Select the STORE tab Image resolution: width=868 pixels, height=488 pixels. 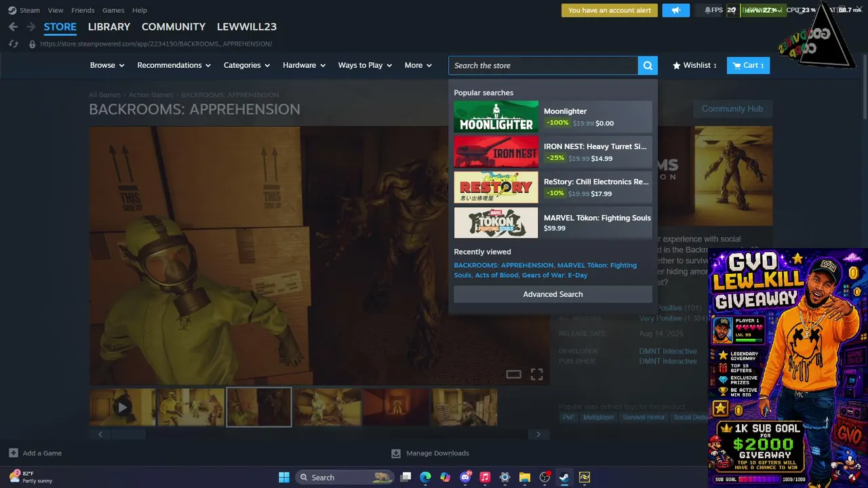coord(60,26)
